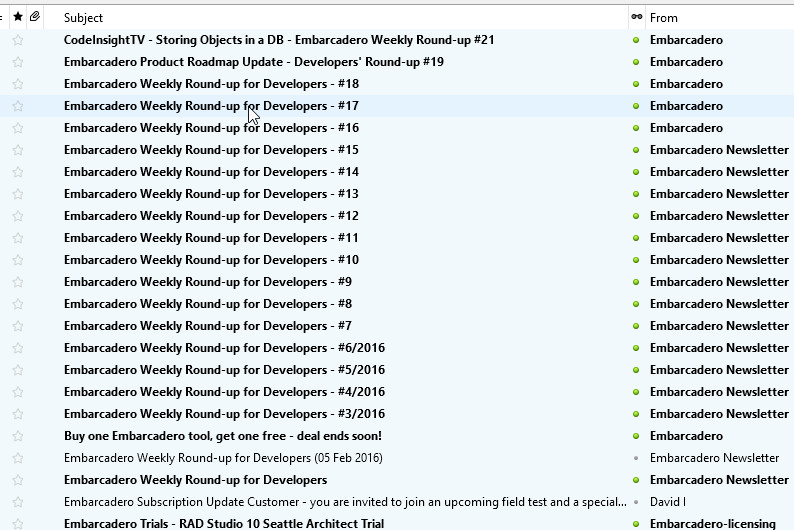Select Weekly Round-up for Developers - #12
This screenshot has height=530, width=794.
211,216
